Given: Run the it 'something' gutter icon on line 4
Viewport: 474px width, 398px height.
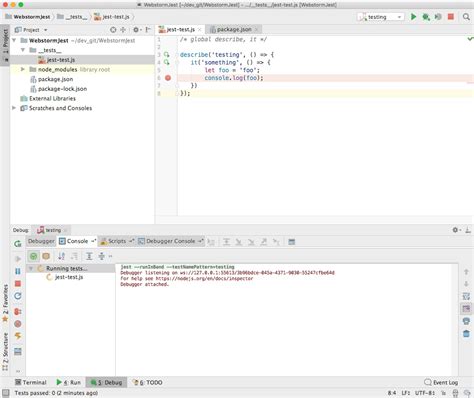Looking at the screenshot, I should tap(166, 62).
